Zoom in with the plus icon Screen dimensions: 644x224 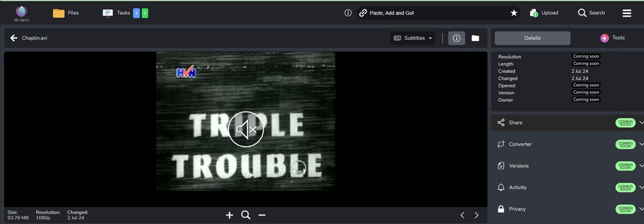229,215
